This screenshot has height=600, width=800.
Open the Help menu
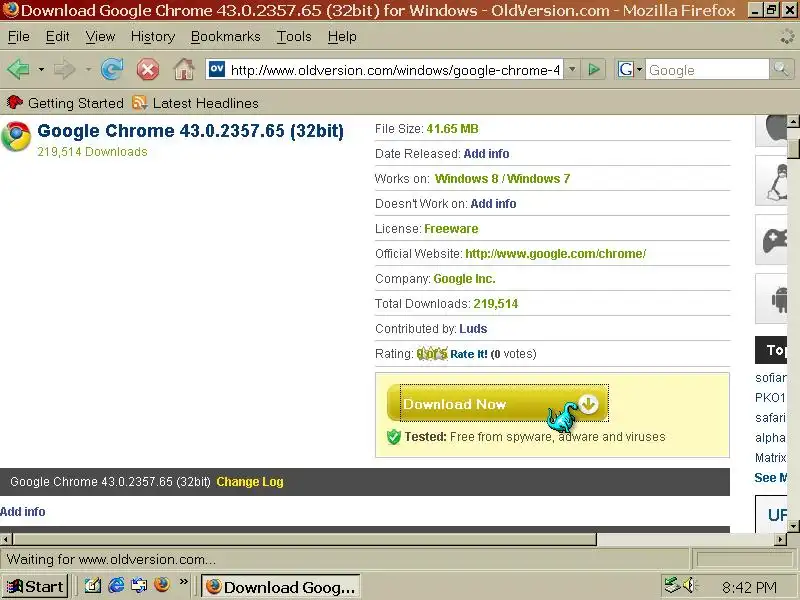pos(342,37)
